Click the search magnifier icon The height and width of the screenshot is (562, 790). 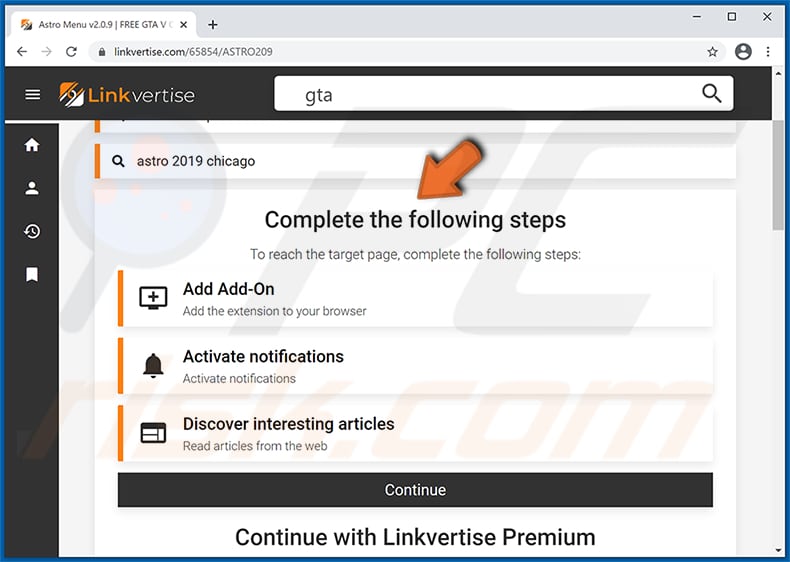pos(711,94)
